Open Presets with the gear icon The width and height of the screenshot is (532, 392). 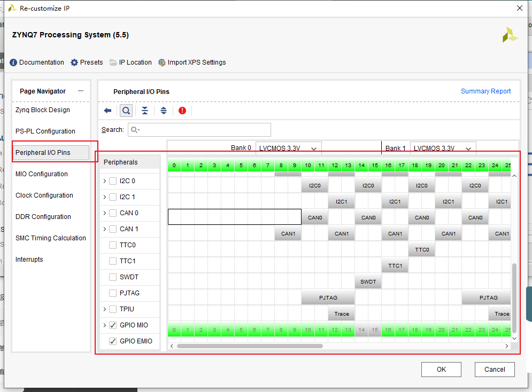point(74,62)
